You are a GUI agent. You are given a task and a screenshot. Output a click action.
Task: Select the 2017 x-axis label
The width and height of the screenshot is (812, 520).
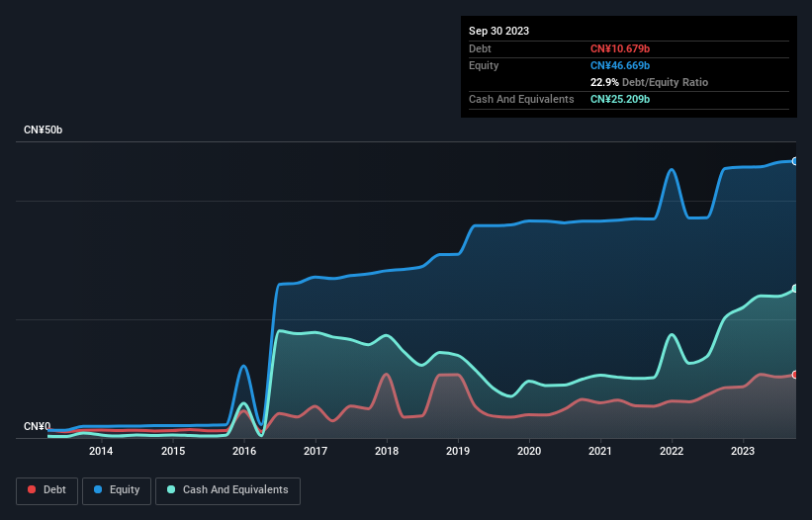pyautogui.click(x=316, y=451)
